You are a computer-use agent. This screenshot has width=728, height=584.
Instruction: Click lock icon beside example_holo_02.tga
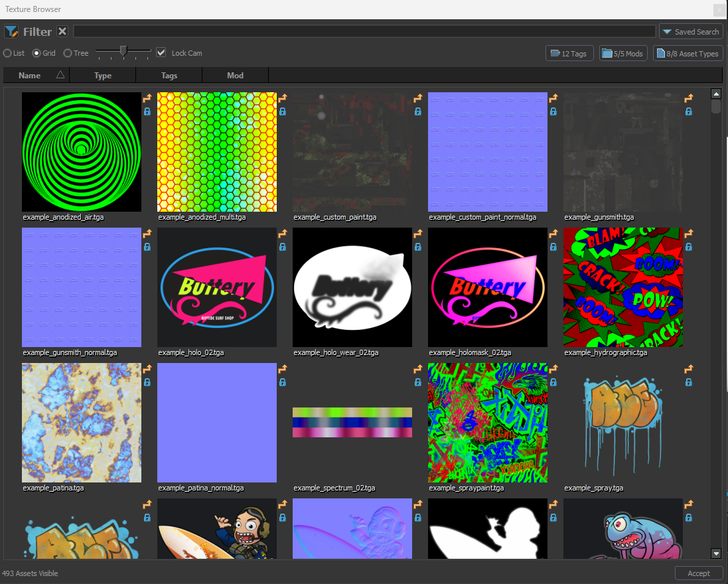click(x=283, y=247)
